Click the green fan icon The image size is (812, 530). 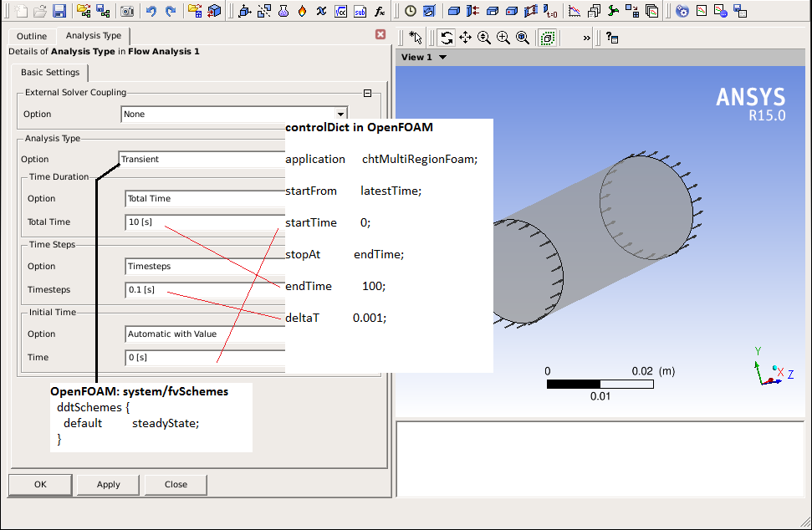coord(613,10)
